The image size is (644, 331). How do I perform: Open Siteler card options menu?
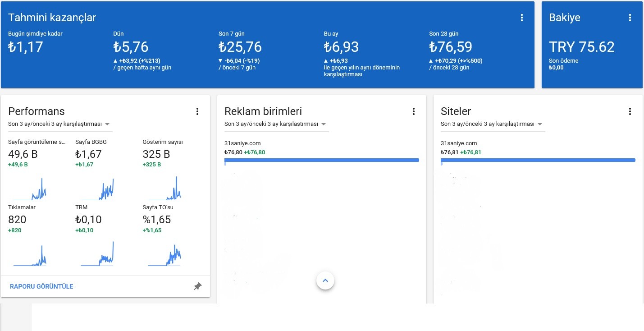pyautogui.click(x=630, y=111)
